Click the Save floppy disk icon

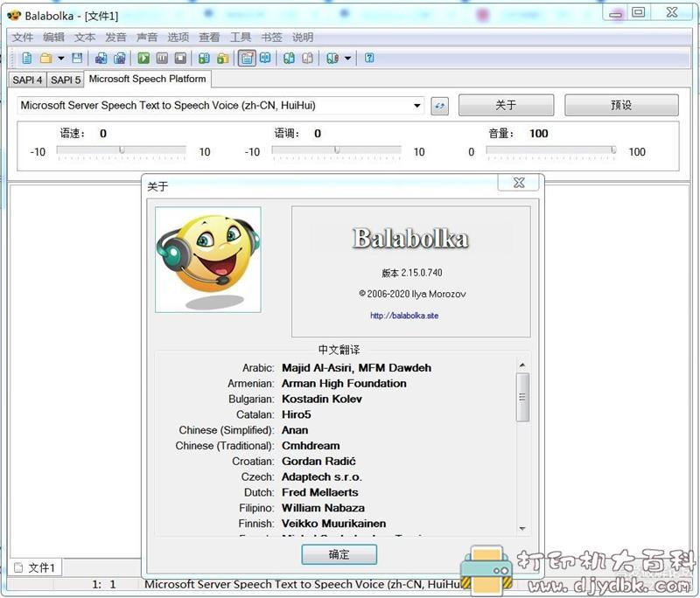(77, 58)
